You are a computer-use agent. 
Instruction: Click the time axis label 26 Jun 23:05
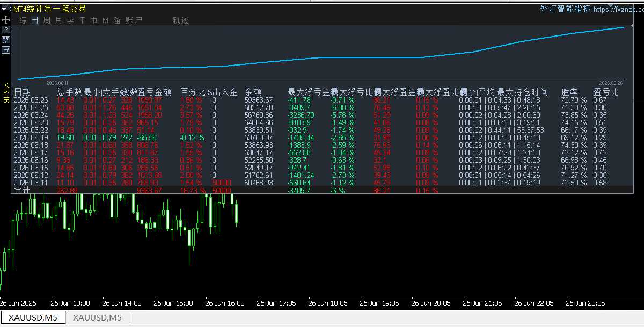click(x=586, y=303)
